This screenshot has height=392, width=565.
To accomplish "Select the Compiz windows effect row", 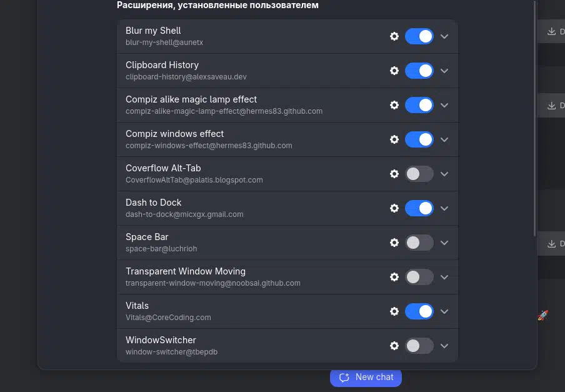I will tap(250, 139).
